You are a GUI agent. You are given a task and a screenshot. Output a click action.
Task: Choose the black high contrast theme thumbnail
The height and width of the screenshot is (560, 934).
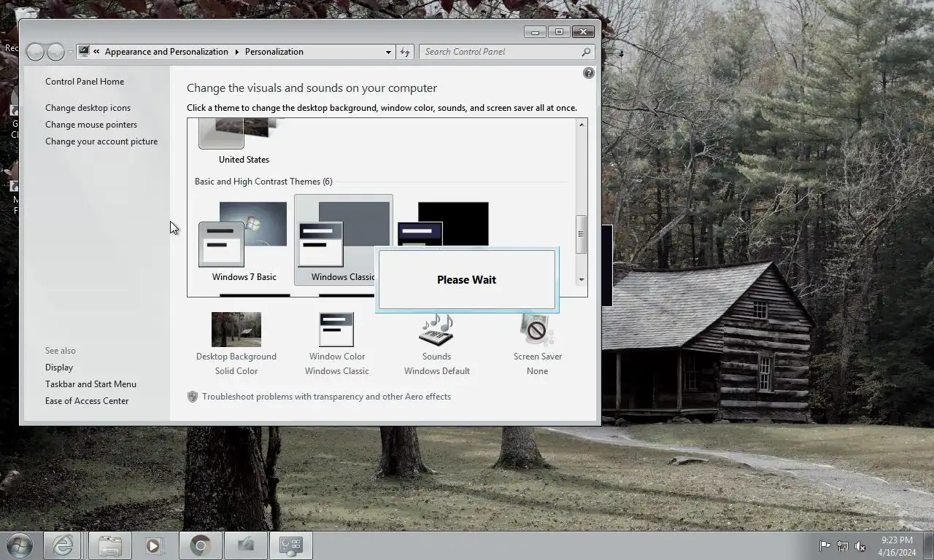point(443,225)
